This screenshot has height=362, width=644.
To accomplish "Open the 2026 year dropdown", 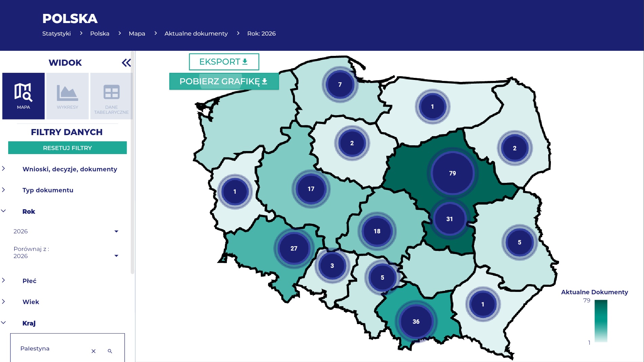I will [x=66, y=231].
